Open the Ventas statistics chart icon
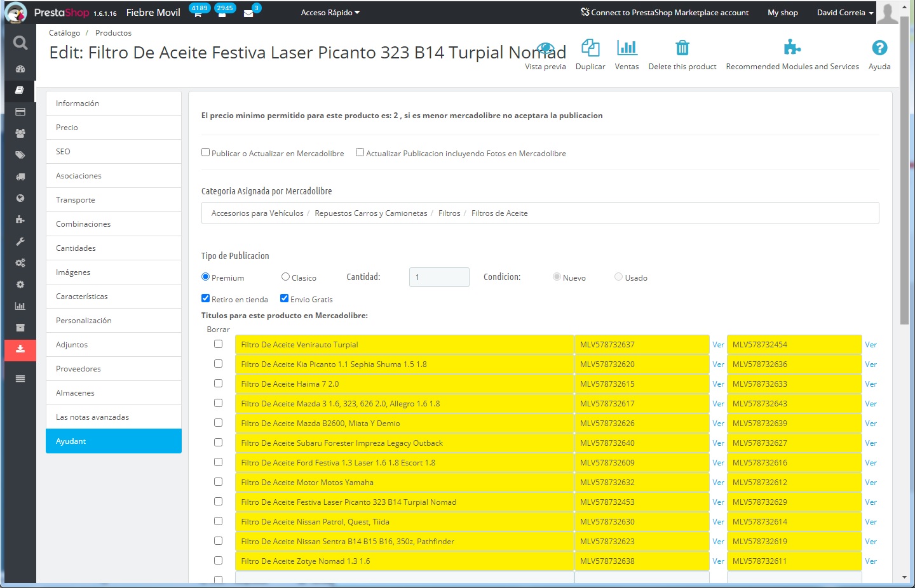 point(627,48)
